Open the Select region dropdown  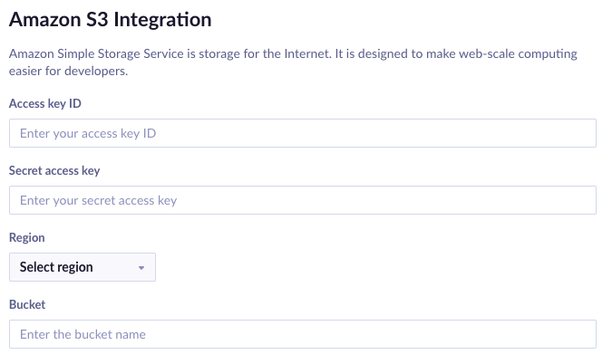coord(82,267)
